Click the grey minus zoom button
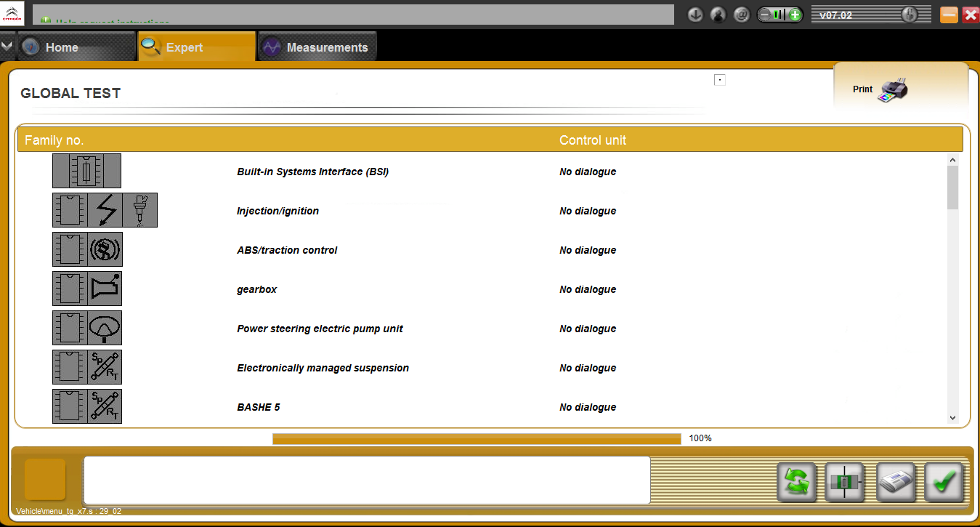 (x=765, y=15)
